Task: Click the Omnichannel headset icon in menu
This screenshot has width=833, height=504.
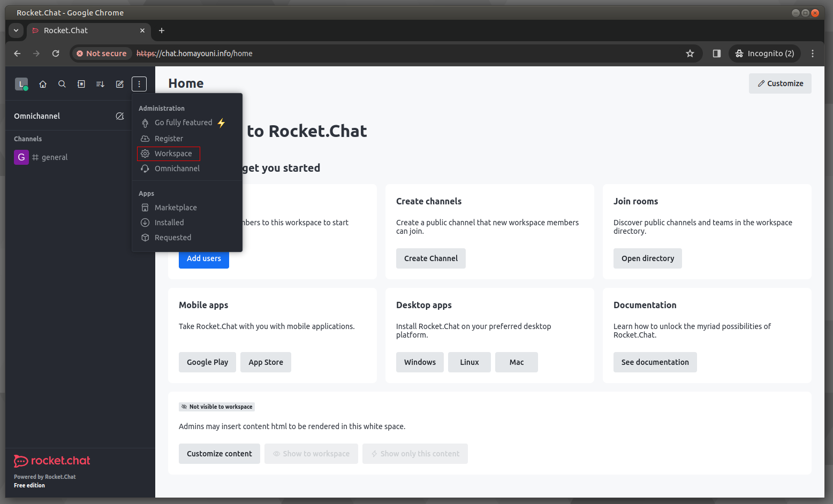Action: point(145,169)
